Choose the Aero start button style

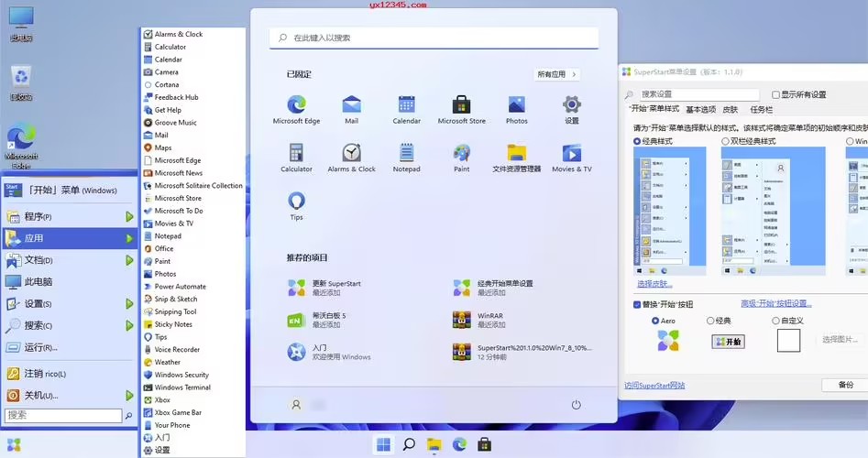point(655,321)
